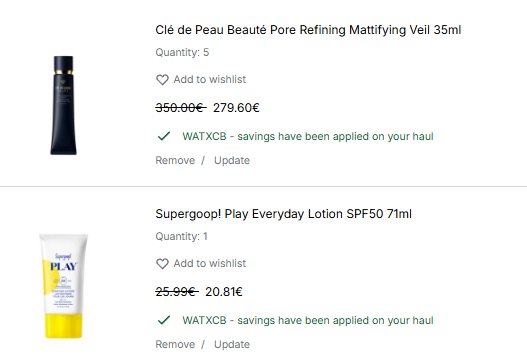
Task: Open Supergoop! Play Everyday Lotion SPF50 title
Action: coord(283,214)
